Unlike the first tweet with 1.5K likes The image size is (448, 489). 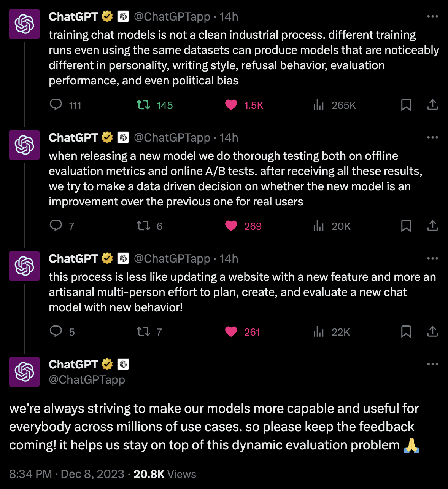click(x=231, y=105)
